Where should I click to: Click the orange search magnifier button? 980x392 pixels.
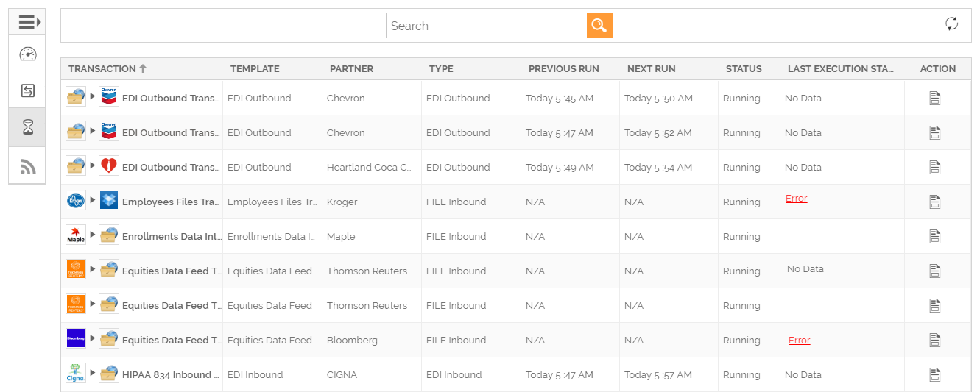599,26
